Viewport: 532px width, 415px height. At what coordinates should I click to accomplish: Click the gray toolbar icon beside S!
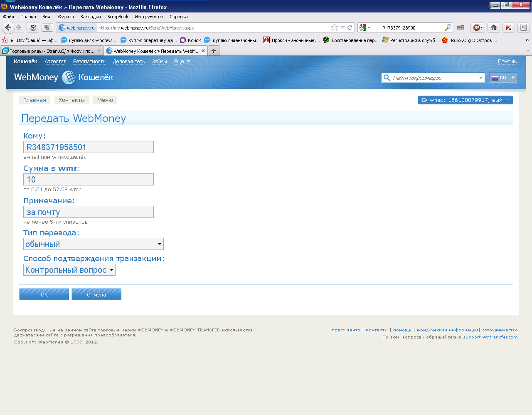pyautogui.click(x=47, y=27)
